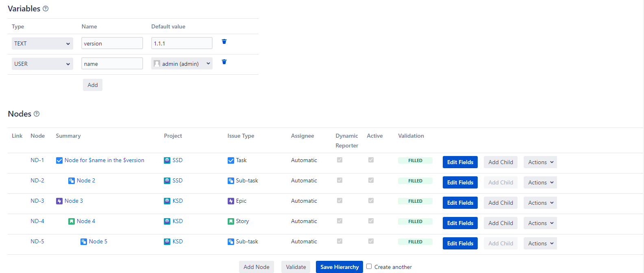Open the TEXT type dropdown
The height and width of the screenshot is (273, 644).
(x=42, y=43)
